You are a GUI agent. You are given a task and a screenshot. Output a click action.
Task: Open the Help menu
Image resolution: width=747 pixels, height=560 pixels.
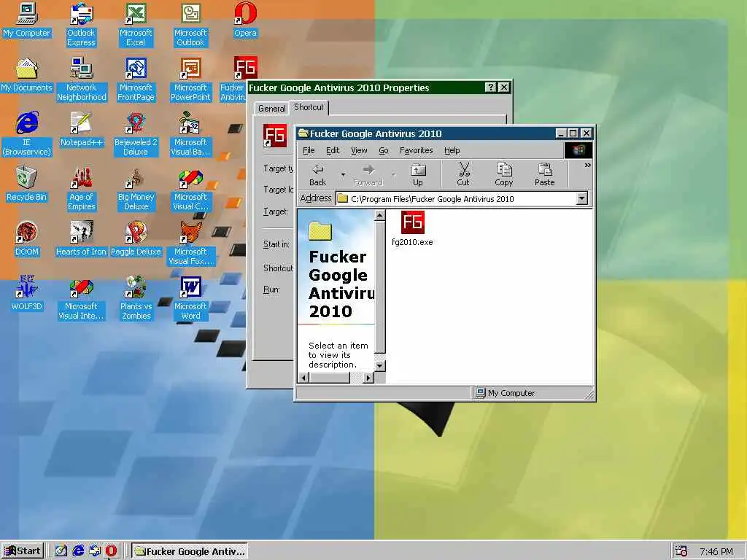click(x=452, y=150)
